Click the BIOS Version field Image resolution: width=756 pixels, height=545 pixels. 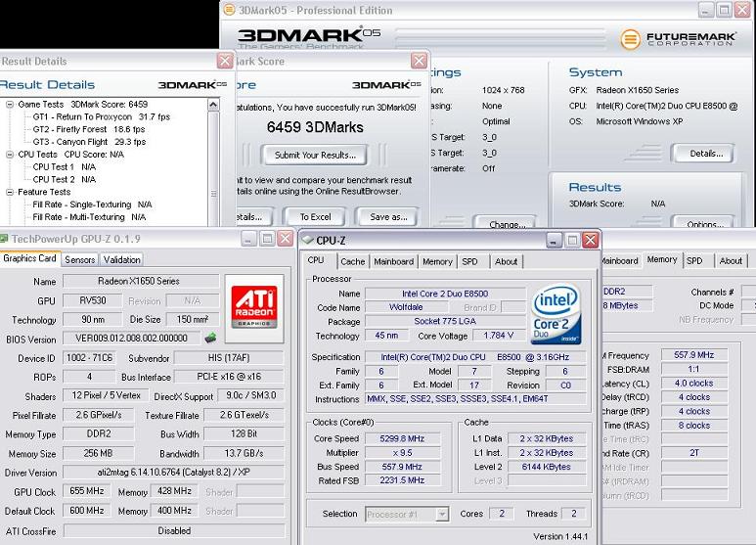(131, 339)
